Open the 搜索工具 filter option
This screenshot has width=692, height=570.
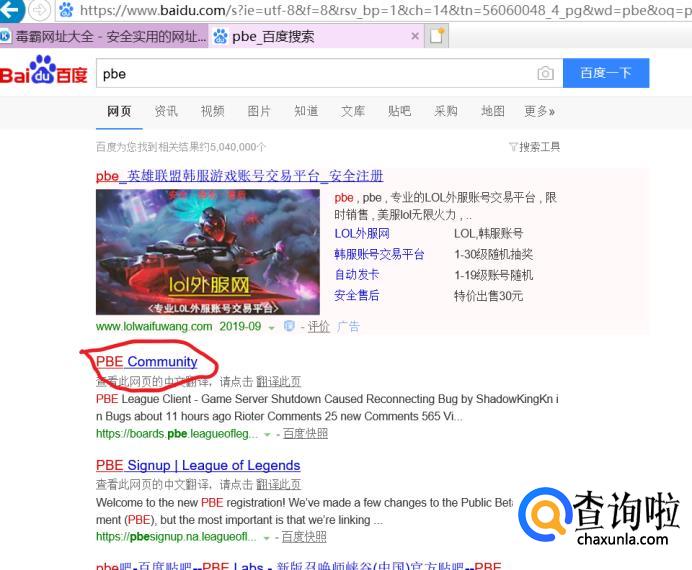pos(534,147)
